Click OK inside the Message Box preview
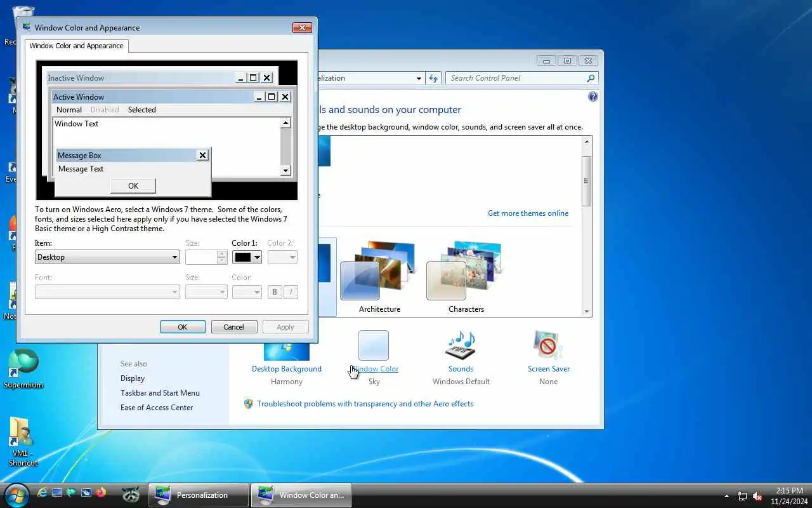 pyautogui.click(x=133, y=186)
